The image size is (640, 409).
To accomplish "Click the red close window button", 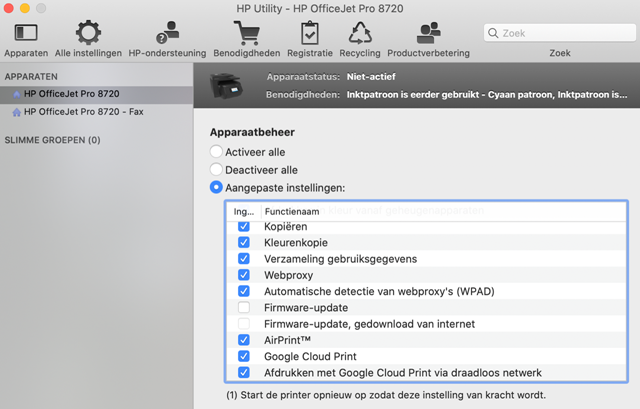I will (9, 8).
